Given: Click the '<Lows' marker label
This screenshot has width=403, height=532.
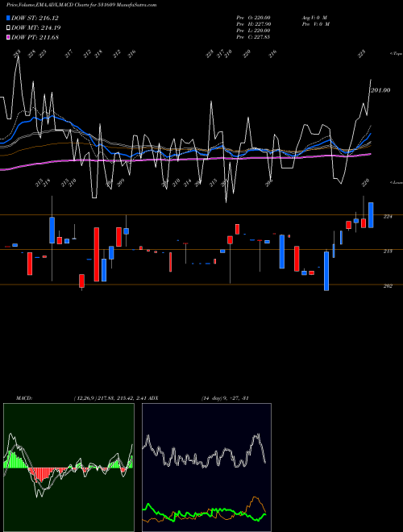Looking at the screenshot, I should pyautogui.click(x=396, y=182).
